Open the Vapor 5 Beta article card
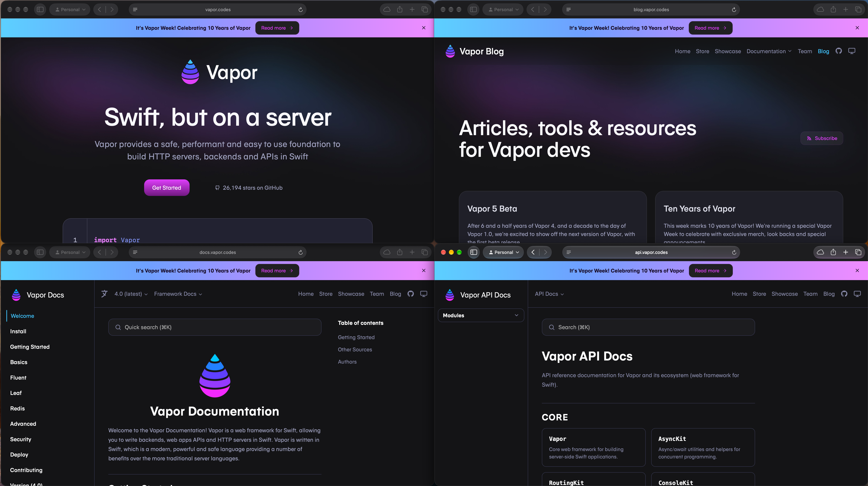This screenshot has height=486, width=868. pyautogui.click(x=553, y=217)
